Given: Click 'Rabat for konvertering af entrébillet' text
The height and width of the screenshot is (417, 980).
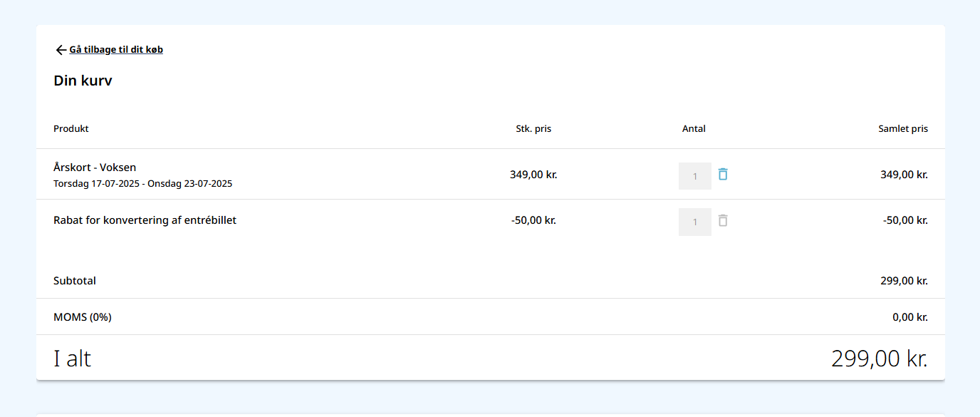Looking at the screenshot, I should pos(145,220).
